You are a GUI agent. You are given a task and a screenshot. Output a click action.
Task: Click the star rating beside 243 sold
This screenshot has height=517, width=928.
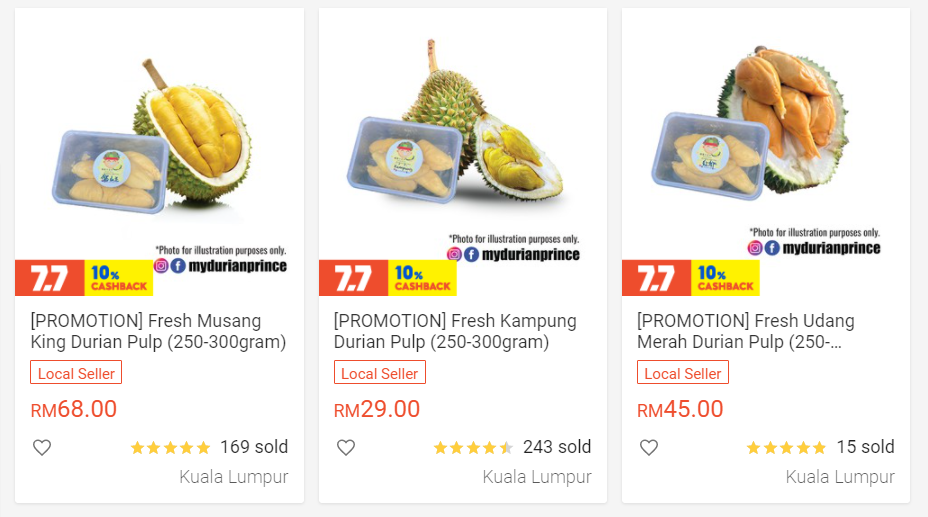473,448
